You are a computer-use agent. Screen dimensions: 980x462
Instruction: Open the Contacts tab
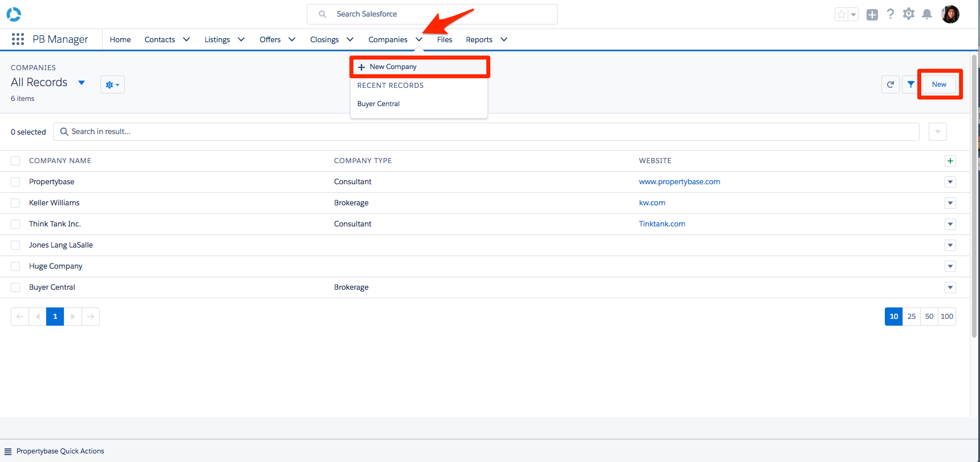tap(160, 39)
